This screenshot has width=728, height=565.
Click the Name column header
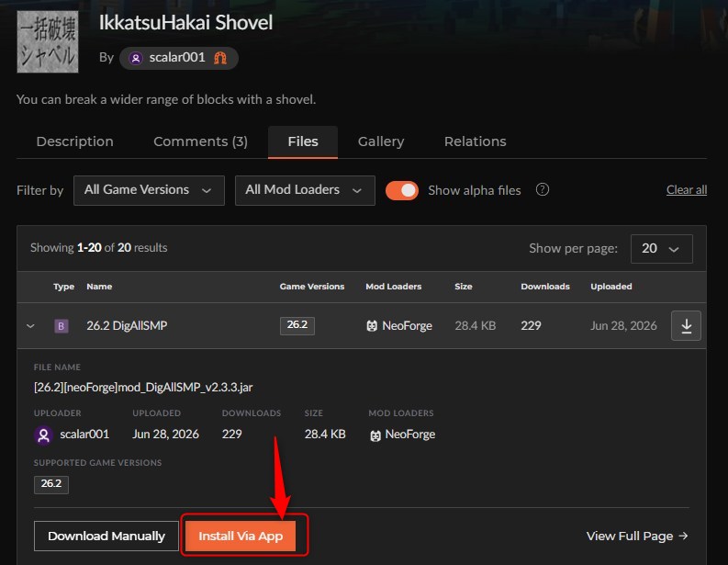pos(99,287)
